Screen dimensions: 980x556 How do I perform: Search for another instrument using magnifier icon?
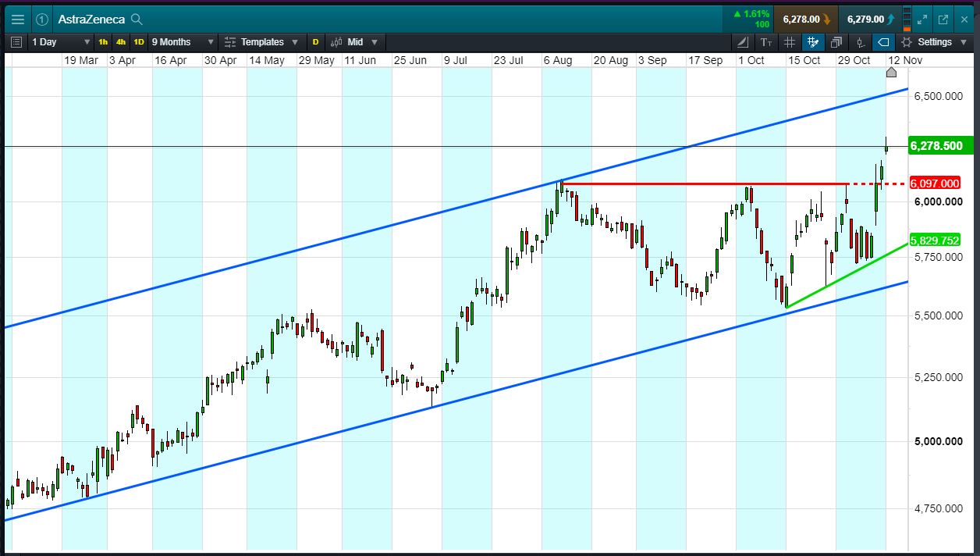tap(137, 20)
